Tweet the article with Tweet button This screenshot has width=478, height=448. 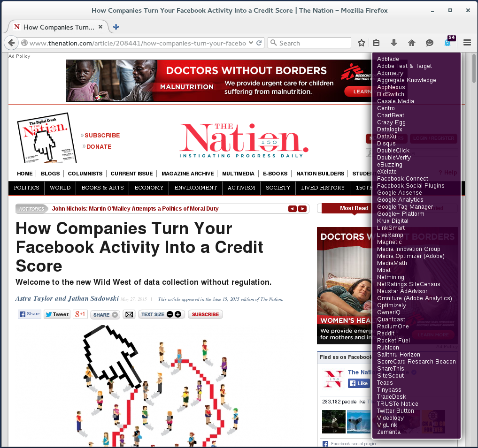(x=57, y=314)
